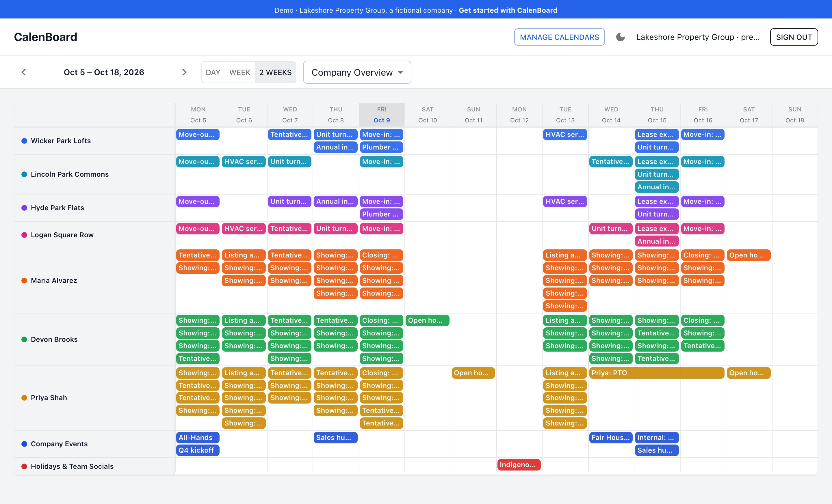This screenshot has height=504, width=832.
Task: Open Hyde Park Flats Move-out event Oct 5
Action: [198, 201]
